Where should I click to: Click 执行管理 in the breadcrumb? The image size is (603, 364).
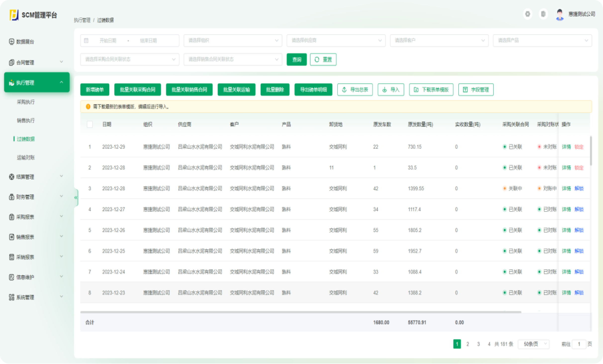coord(82,20)
